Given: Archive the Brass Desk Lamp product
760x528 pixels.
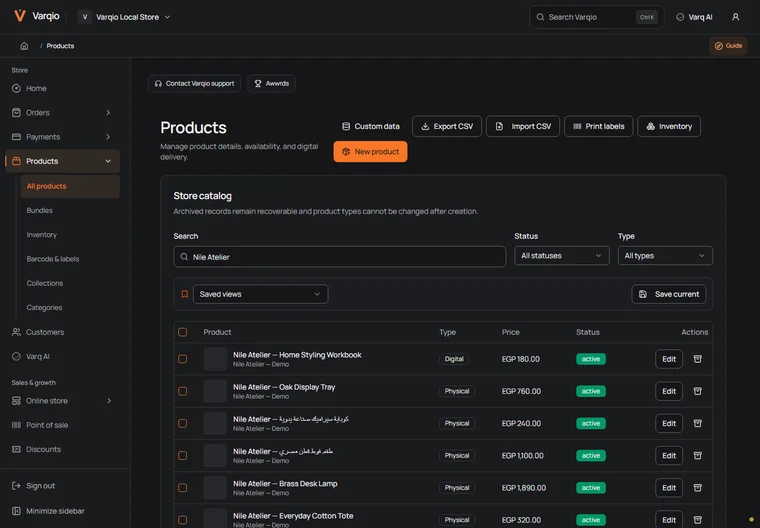Looking at the screenshot, I should 697,488.
